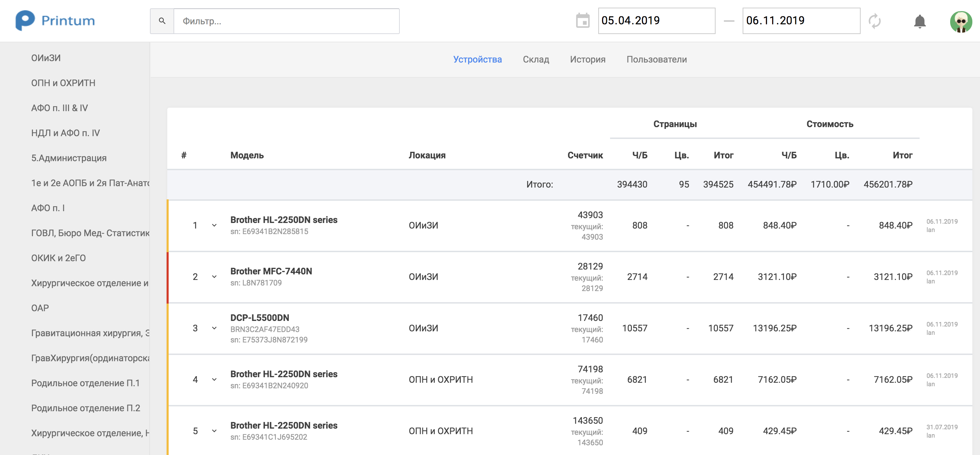Click the Стоимость group header

click(x=830, y=124)
